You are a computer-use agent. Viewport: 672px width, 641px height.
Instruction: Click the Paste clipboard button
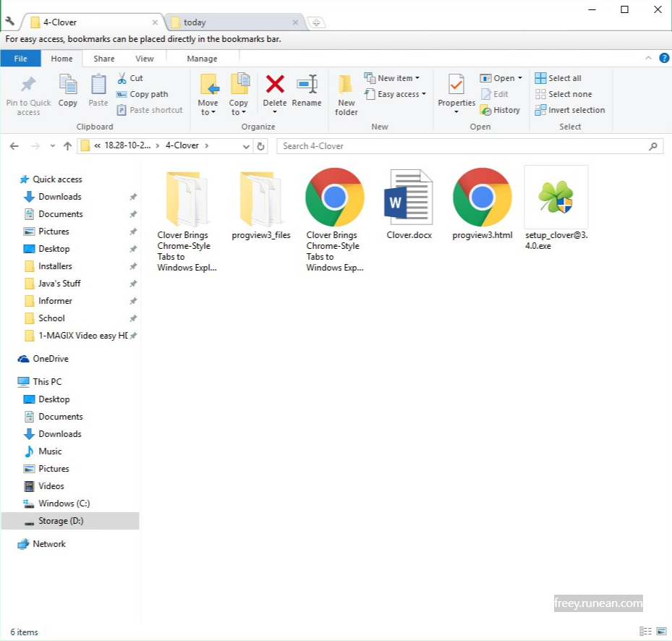coord(98,90)
